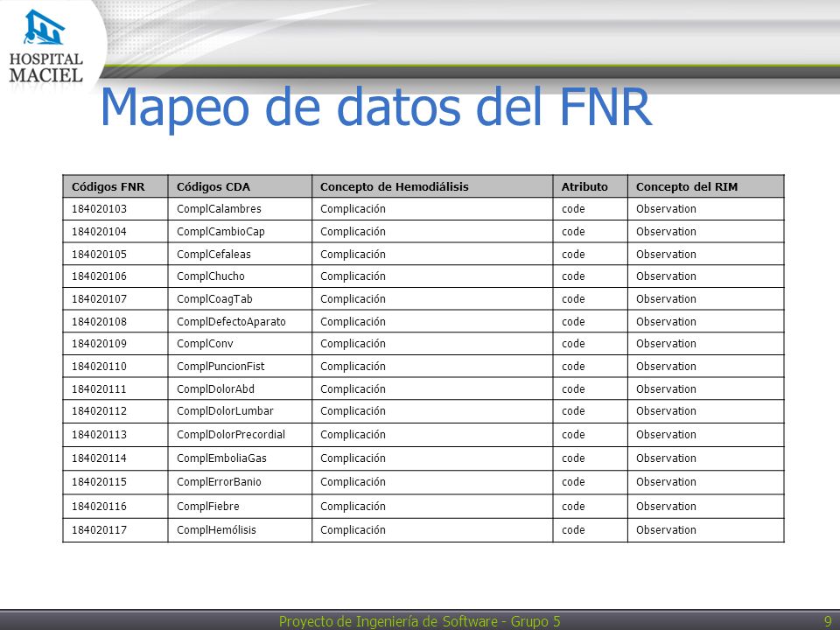Click the 'Concepto del RIM' column header
Viewport: 840px width, 630px height.
(705, 186)
